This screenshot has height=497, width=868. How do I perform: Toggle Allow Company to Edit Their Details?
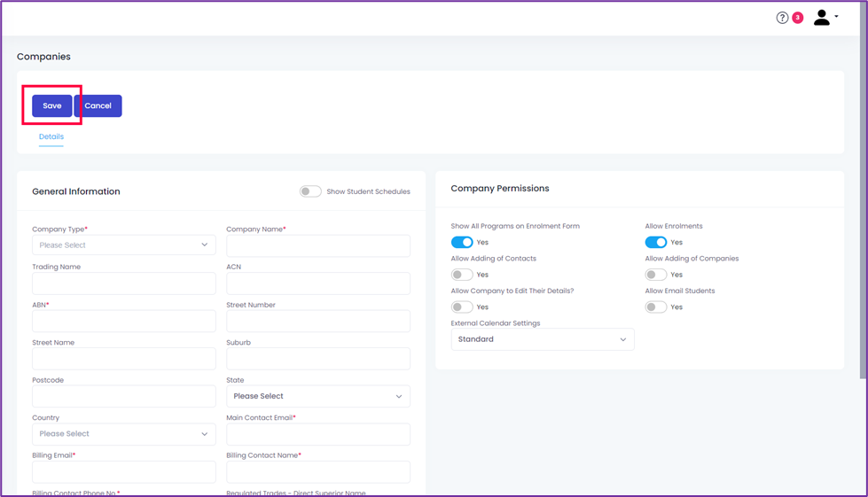click(462, 307)
